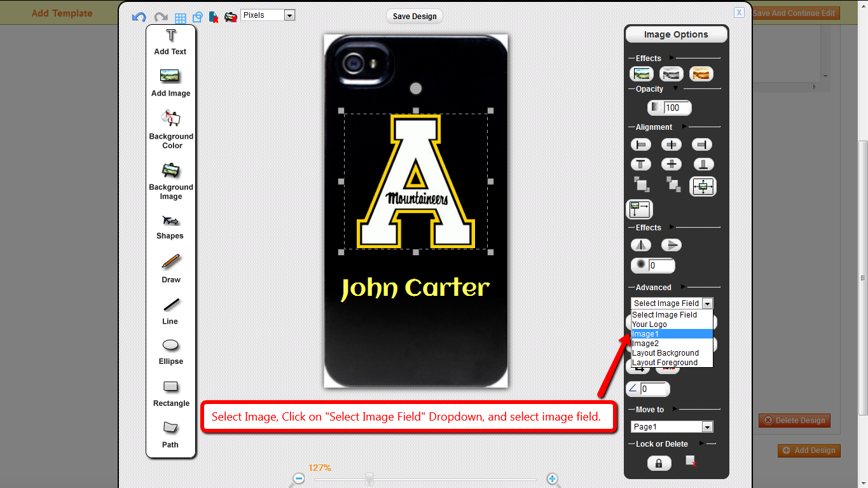
Task: Select the Path tool
Action: [x=170, y=433]
